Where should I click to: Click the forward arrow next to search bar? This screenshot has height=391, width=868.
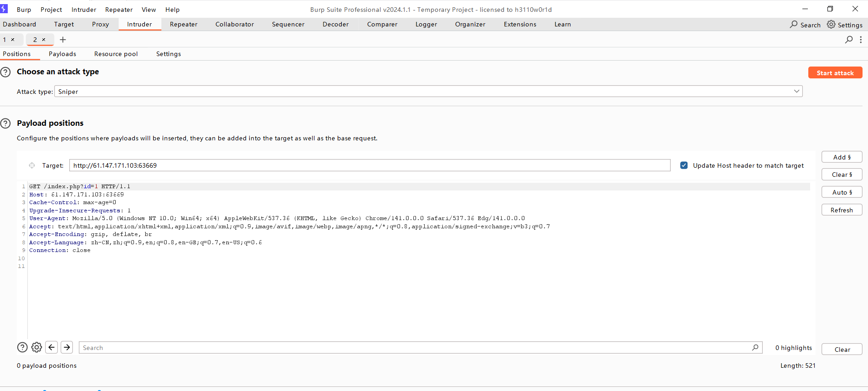point(67,348)
